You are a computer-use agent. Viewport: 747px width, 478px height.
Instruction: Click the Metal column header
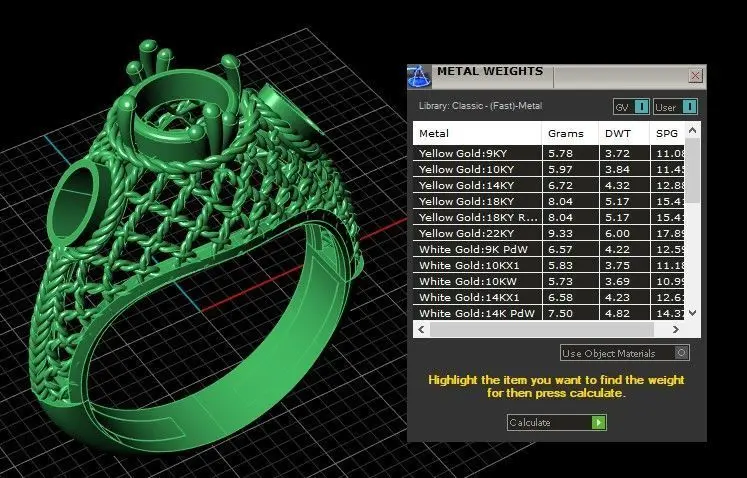tap(477, 133)
